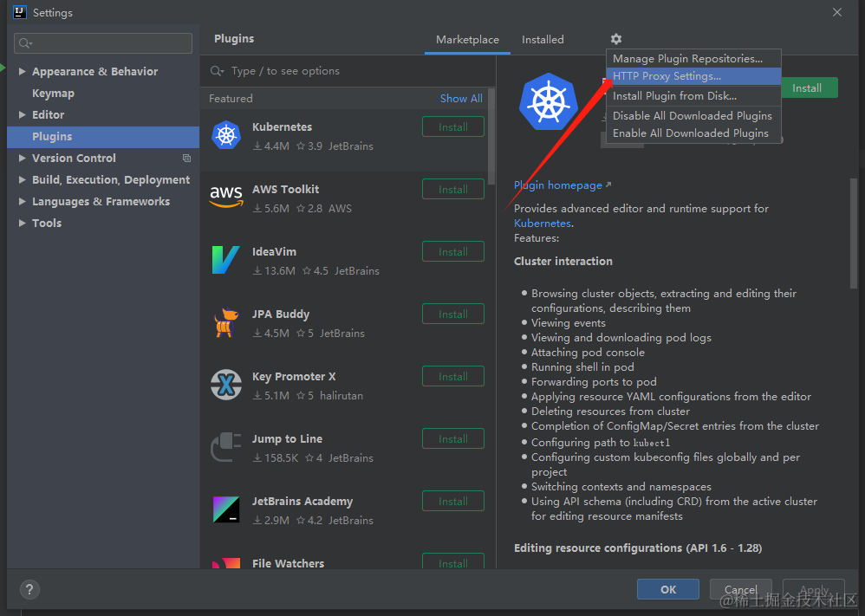This screenshot has width=865, height=616.
Task: Select Plugins in settings tree
Action: (x=103, y=137)
